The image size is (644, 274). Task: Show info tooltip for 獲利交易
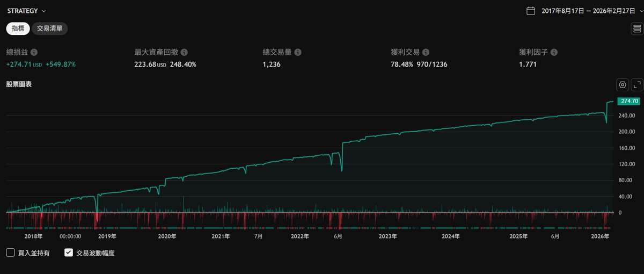click(x=426, y=53)
